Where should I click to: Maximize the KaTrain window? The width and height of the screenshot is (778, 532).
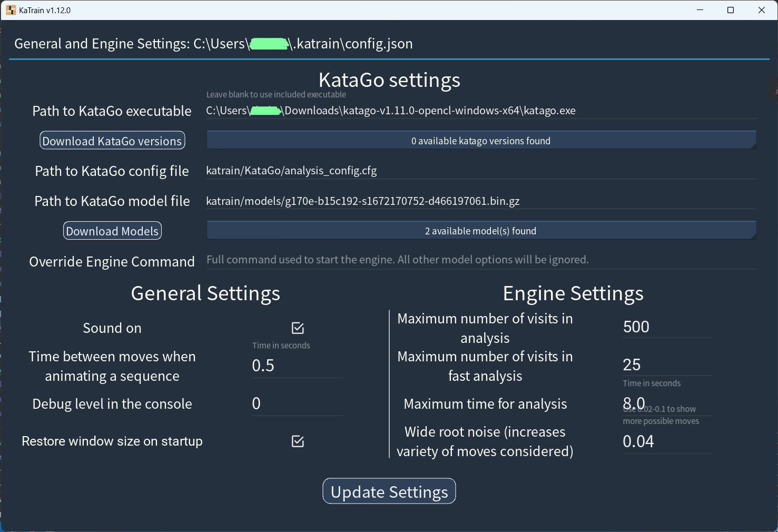click(731, 10)
